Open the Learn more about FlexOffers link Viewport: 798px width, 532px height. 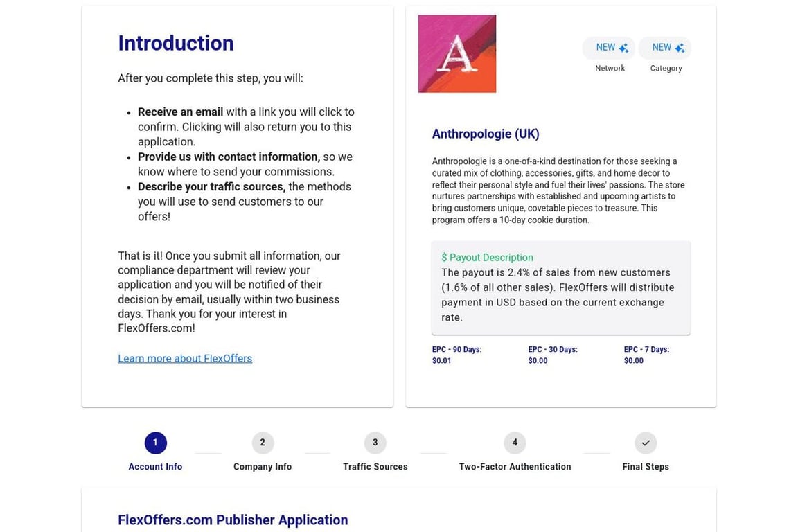(185, 358)
